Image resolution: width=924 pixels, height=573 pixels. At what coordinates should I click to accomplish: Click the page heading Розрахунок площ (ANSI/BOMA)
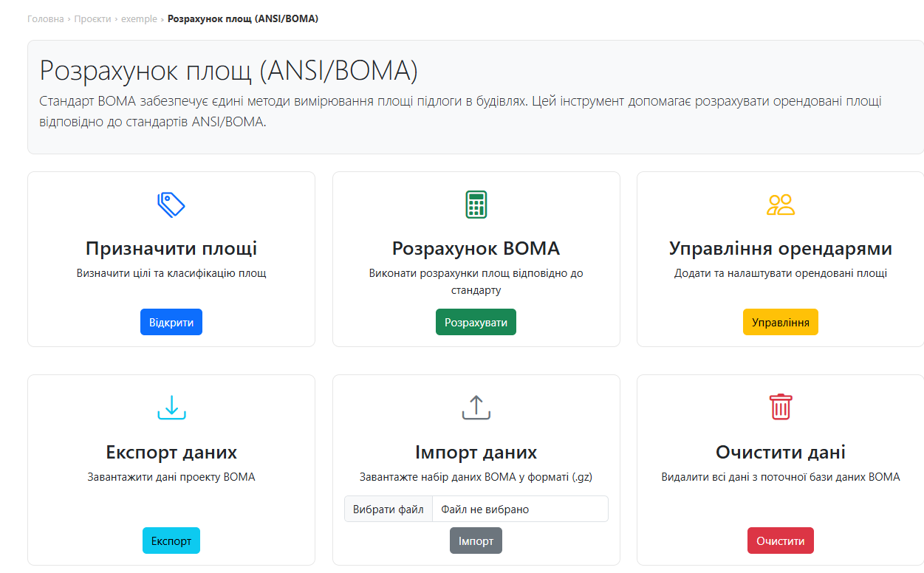[x=229, y=70]
